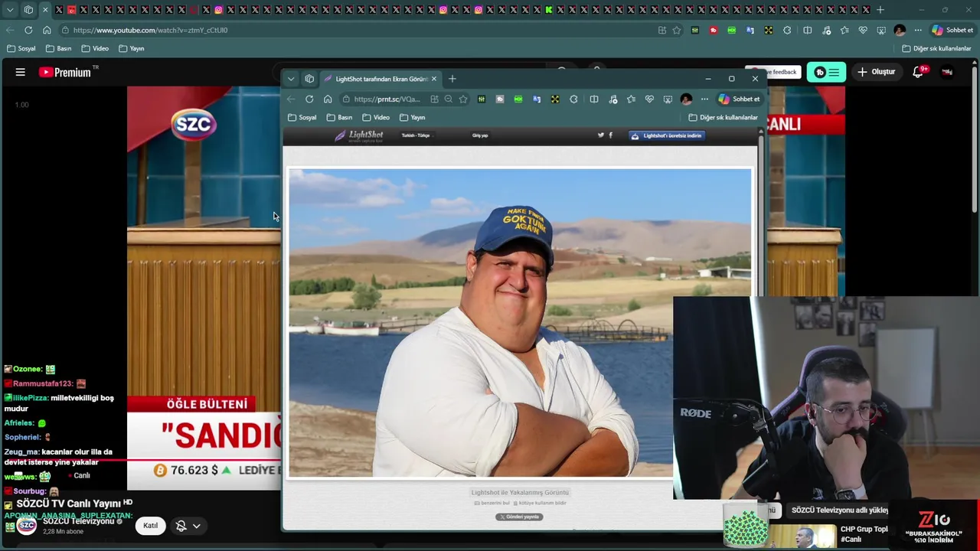980x551 pixels.
Task: Bookmark the prnt.sc page with the star
Action: pos(463,99)
